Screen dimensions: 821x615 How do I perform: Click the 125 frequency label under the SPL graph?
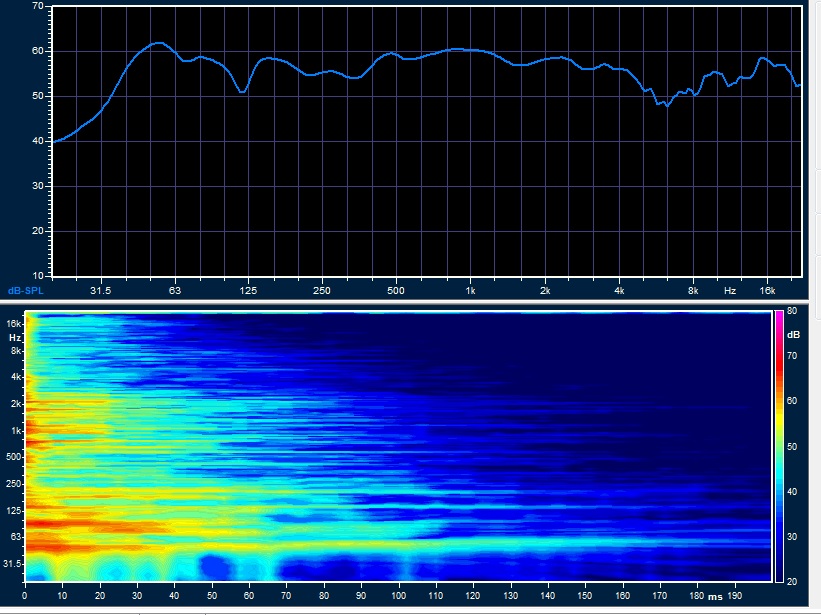coord(248,290)
